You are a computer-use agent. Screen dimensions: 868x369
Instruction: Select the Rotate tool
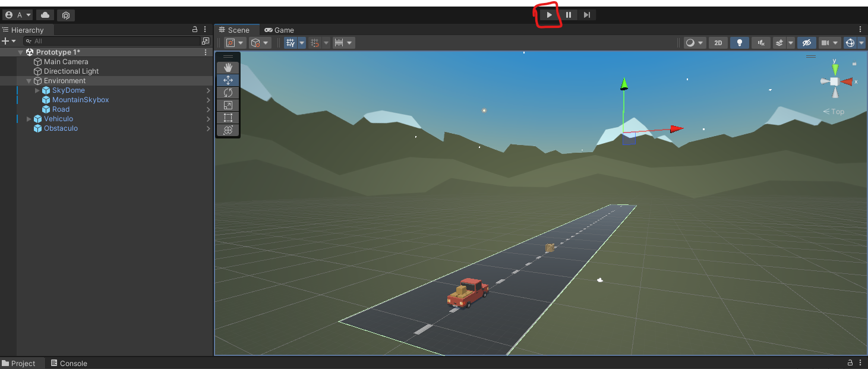(x=228, y=93)
